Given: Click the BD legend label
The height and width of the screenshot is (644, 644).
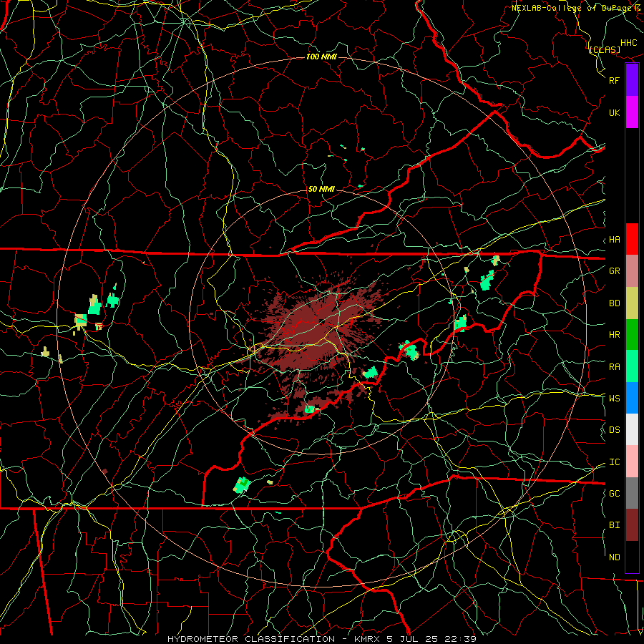Looking at the screenshot, I should coord(615,303).
